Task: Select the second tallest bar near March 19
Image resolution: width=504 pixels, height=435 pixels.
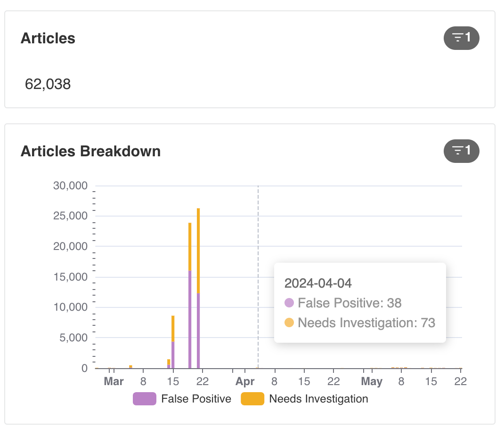Action: click(190, 295)
